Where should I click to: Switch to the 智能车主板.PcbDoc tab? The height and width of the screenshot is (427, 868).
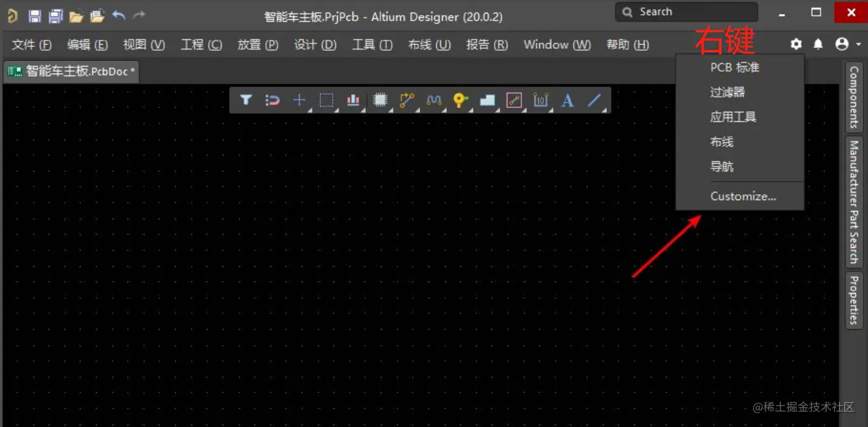pos(70,72)
